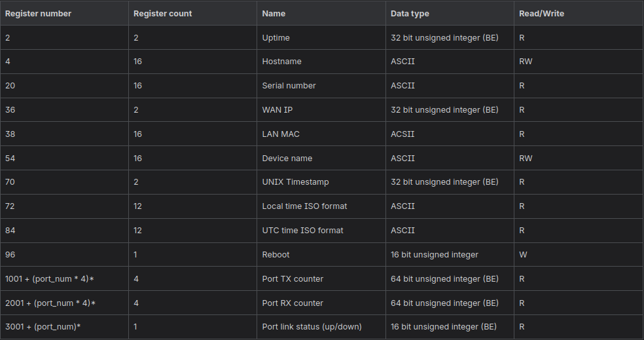Click the "Read/Write" column header
This screenshot has height=340, width=644.
click(541, 13)
